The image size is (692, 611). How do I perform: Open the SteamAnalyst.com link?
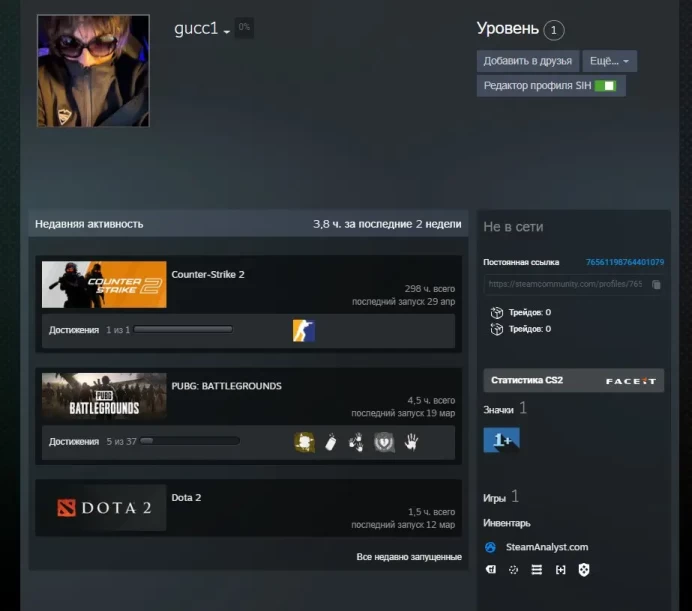pos(547,547)
